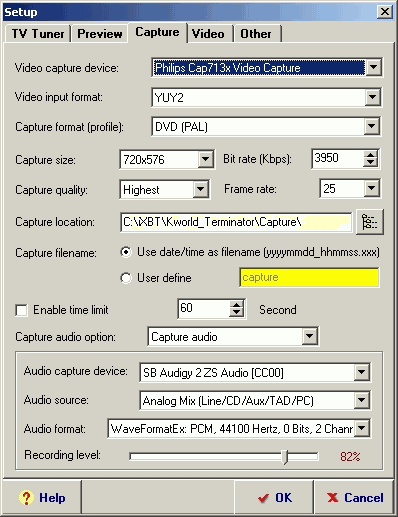Expand Audio capture device dropdown
Viewport: 398px width, 517px height.
[361, 372]
